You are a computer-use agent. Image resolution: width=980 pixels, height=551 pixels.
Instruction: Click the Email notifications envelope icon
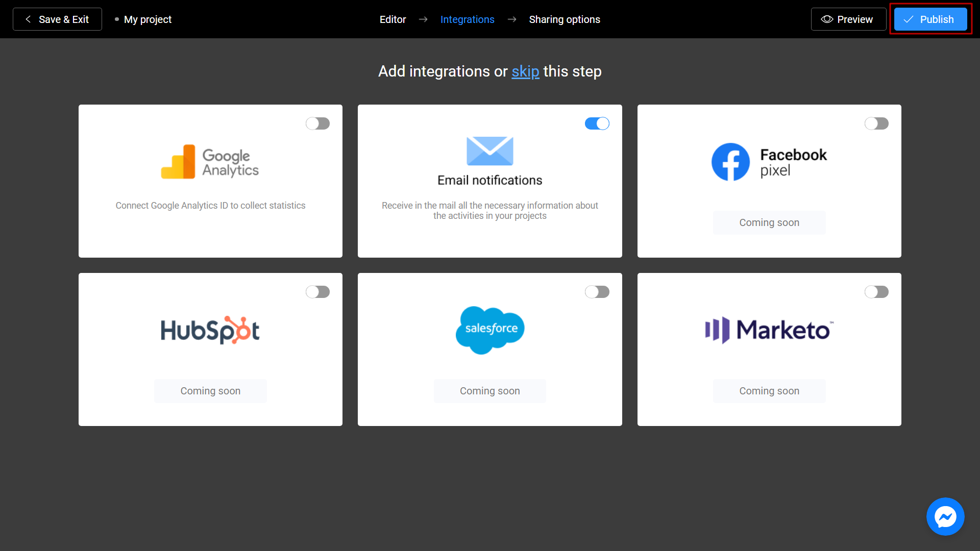pyautogui.click(x=489, y=152)
